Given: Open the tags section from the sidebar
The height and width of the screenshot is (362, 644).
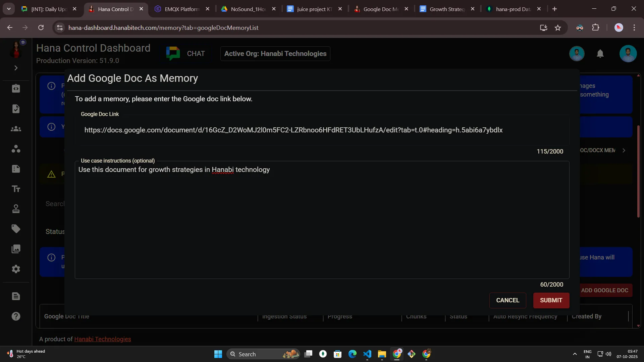Looking at the screenshot, I should point(16,229).
